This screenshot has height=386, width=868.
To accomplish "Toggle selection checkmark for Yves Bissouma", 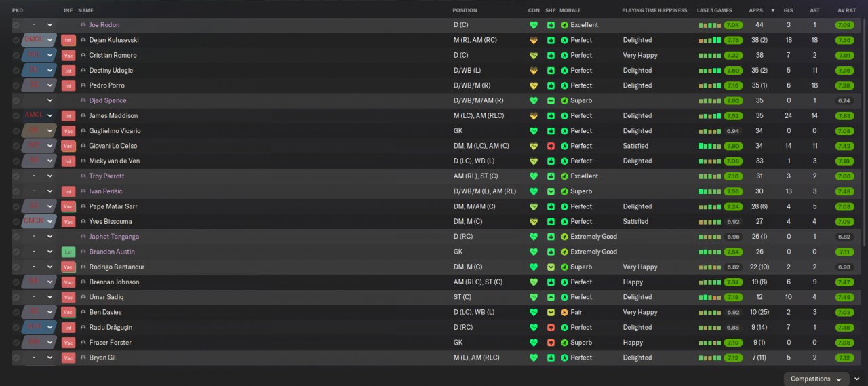I will click(16, 222).
